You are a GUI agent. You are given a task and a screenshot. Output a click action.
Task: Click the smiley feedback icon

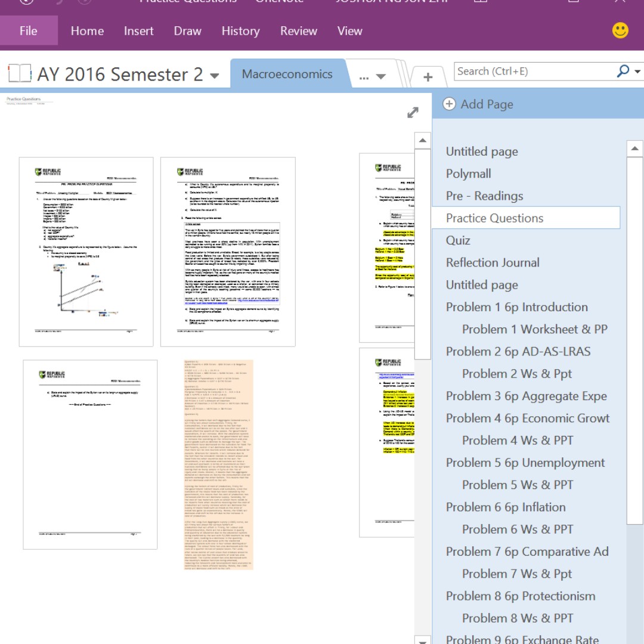[x=620, y=30]
